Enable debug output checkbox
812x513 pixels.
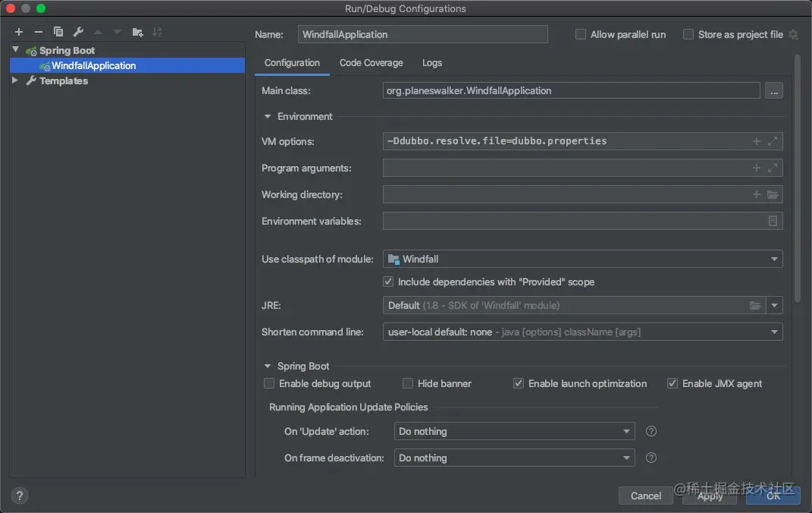(268, 383)
